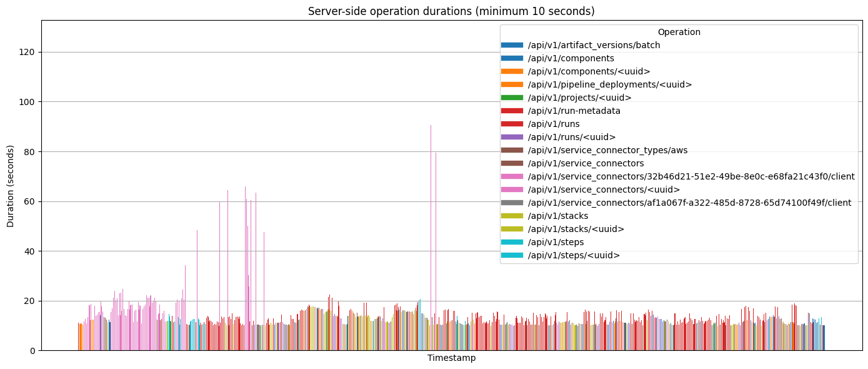
Task: Click the blue swatch for /api/v1/artifact_versions/batch
Action: pos(512,45)
